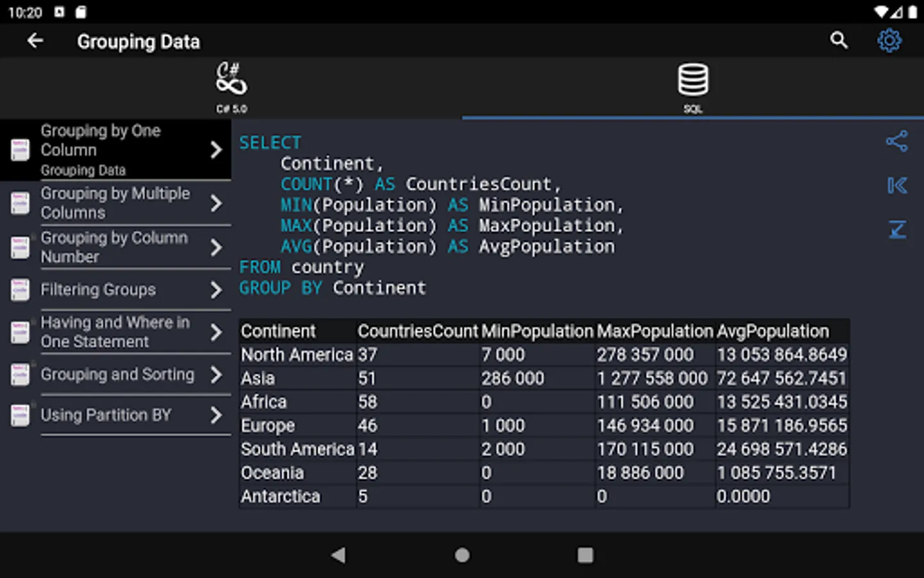Share the SQL query with the share icon
The width and height of the screenshot is (924, 578).
tap(896, 141)
